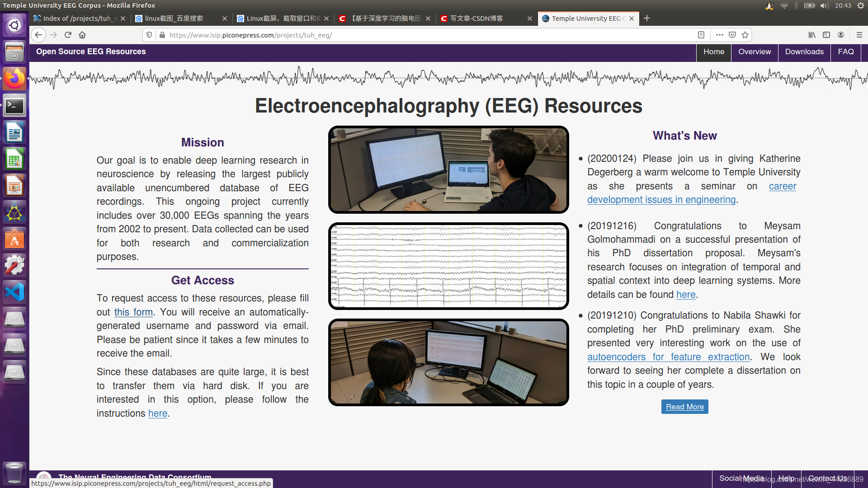Screen dimensions: 868x488
Task: Click the site security padlock icon
Action: (x=162, y=35)
